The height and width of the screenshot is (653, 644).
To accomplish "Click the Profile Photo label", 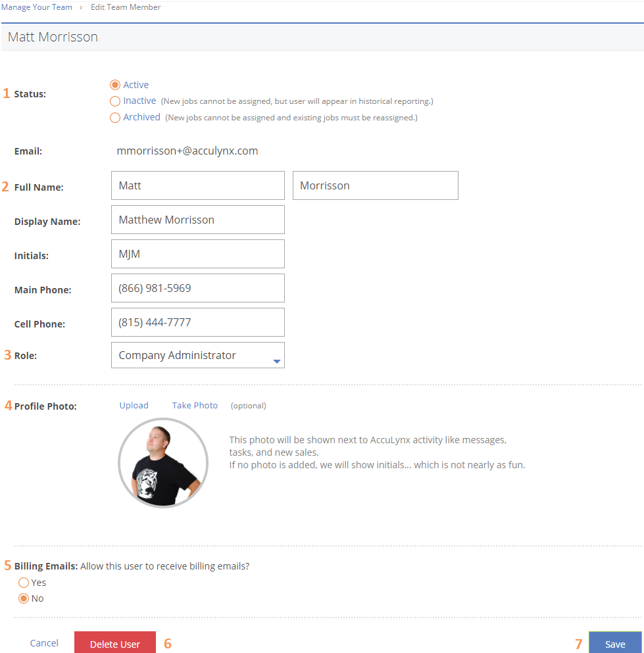I will click(x=45, y=406).
